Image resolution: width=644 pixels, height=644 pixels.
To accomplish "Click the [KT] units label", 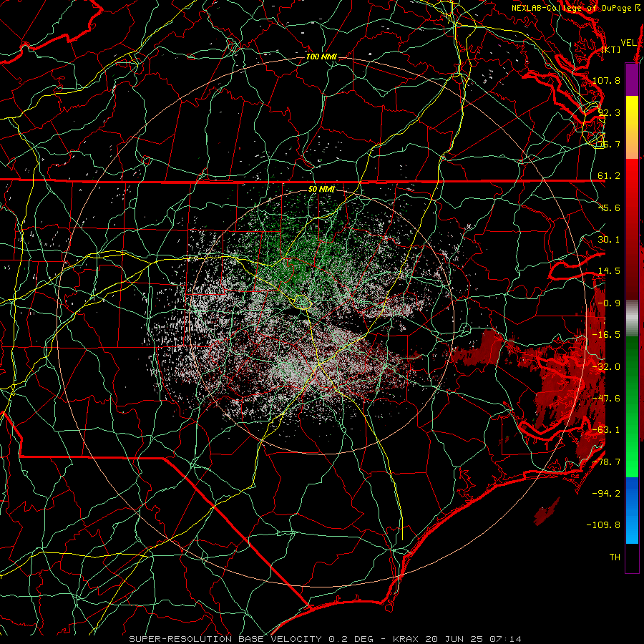I will [x=611, y=49].
